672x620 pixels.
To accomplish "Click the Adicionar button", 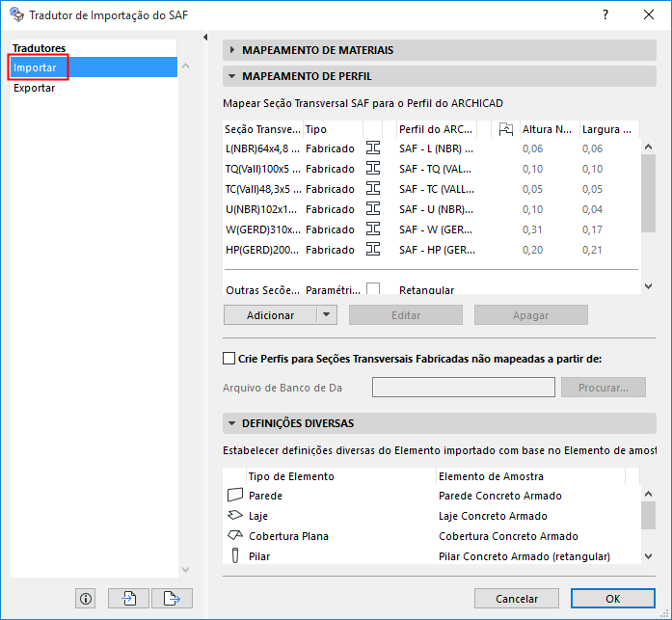I will (x=270, y=315).
